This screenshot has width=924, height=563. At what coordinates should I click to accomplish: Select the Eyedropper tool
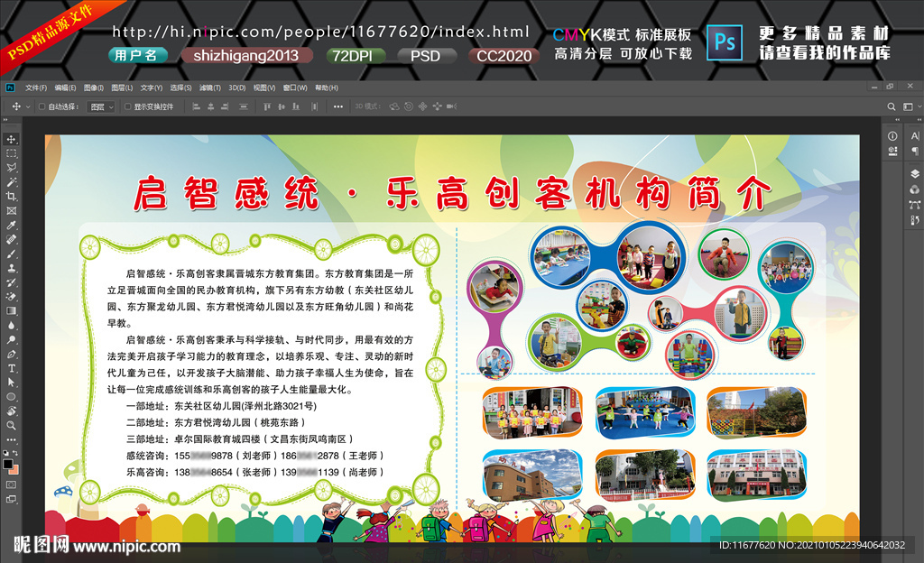coord(11,225)
